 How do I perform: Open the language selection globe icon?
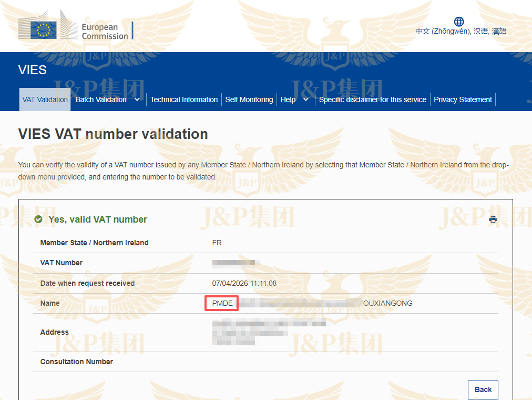[458, 22]
